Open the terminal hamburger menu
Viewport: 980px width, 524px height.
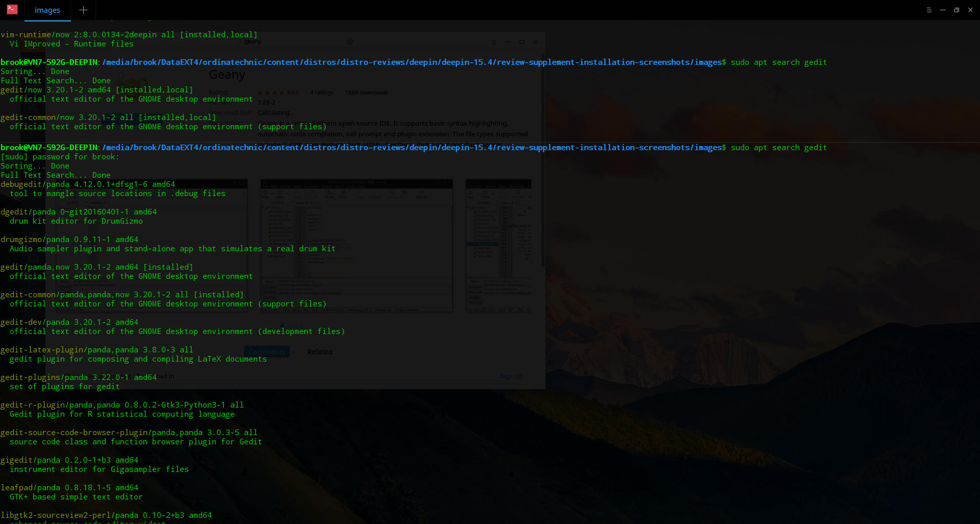pos(929,10)
